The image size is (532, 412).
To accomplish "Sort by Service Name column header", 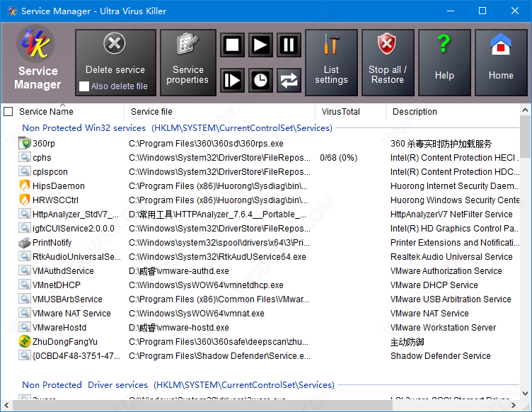I will [46, 111].
